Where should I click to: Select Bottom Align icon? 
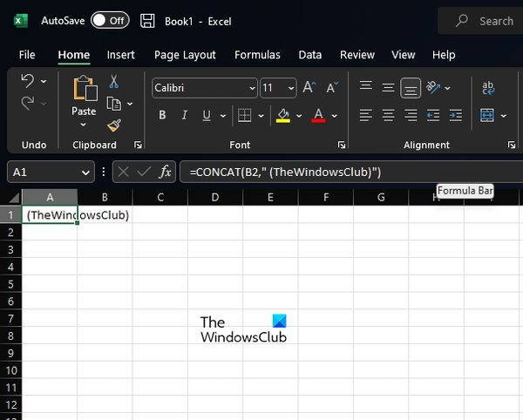411,88
